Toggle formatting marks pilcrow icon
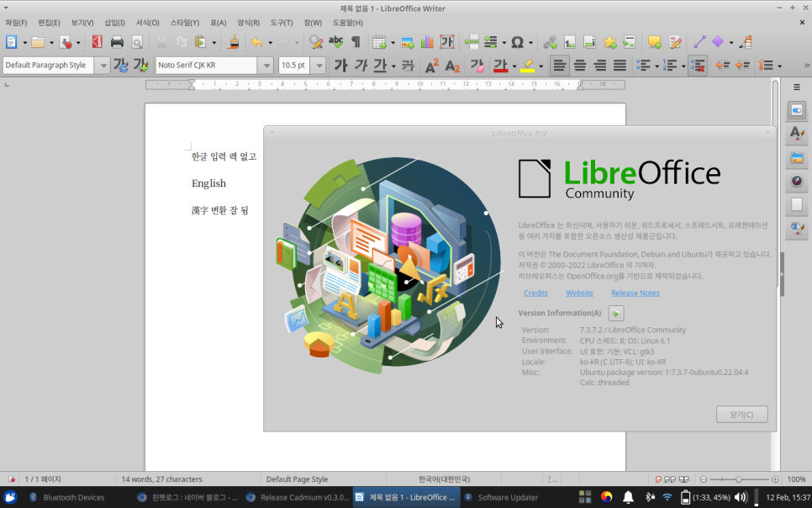The height and width of the screenshot is (508, 812). tap(356, 42)
